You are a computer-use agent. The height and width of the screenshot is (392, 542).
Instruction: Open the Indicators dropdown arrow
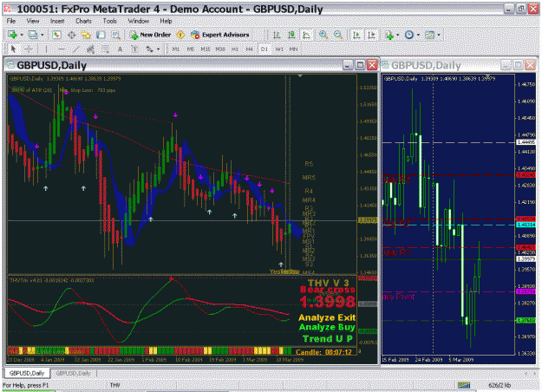pyautogui.click(x=398, y=35)
